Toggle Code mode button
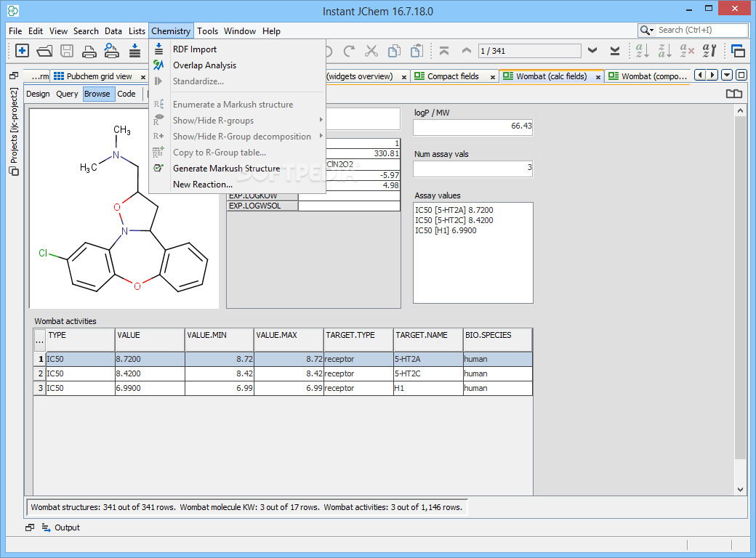This screenshot has height=558, width=756. pos(126,94)
